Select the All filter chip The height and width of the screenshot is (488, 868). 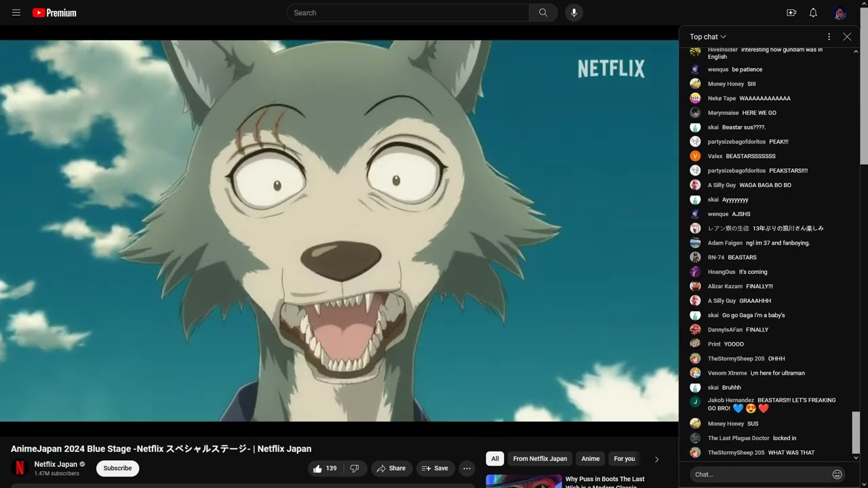[x=495, y=459]
